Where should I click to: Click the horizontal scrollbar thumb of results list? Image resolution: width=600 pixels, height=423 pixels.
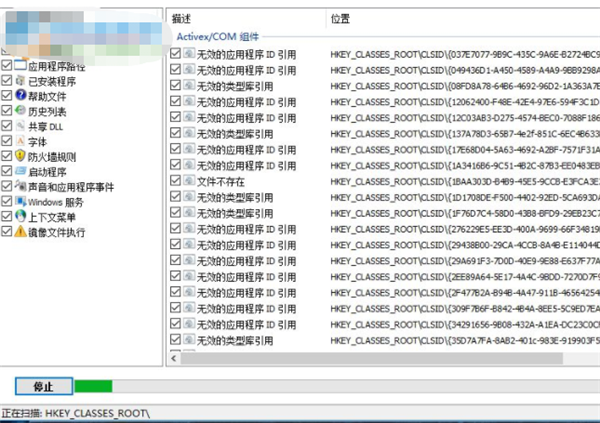[372, 358]
